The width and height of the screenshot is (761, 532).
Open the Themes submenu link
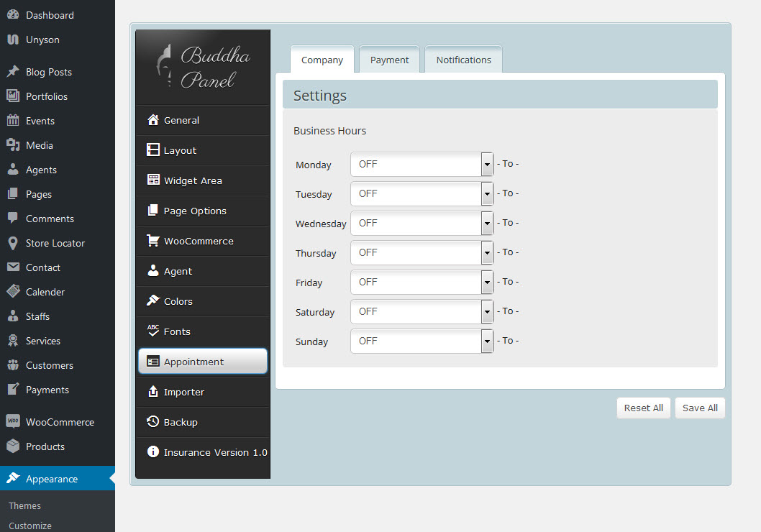click(24, 505)
